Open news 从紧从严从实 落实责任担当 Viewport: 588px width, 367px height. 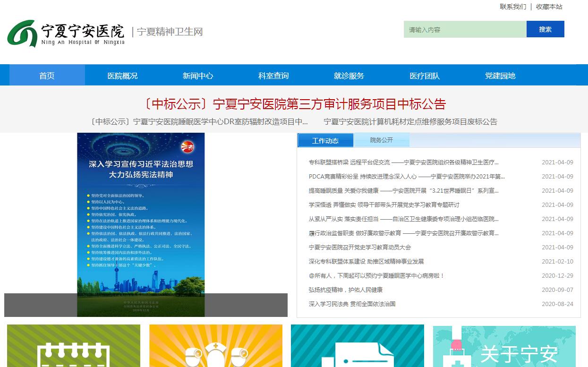404,219
